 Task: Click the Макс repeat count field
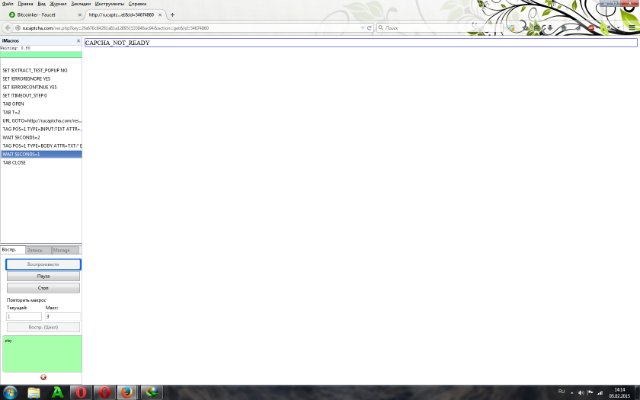coord(61,316)
